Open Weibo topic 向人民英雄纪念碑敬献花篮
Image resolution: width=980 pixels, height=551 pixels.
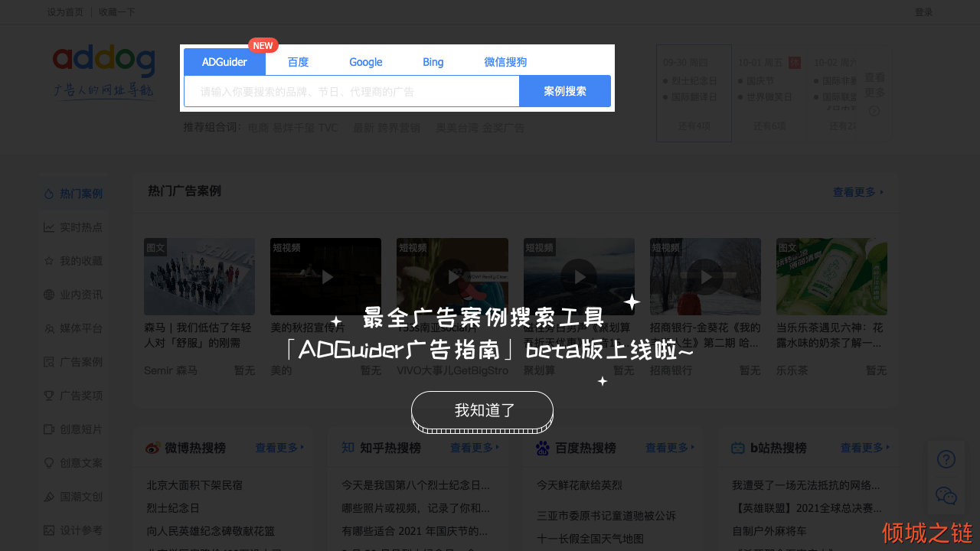tap(211, 531)
